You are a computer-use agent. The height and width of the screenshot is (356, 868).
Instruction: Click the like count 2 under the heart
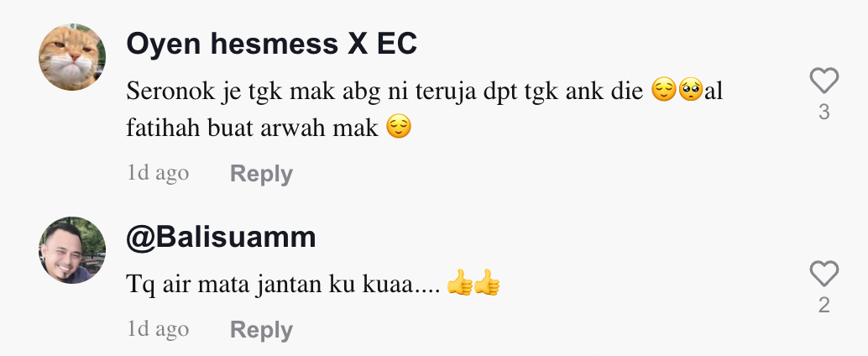click(x=824, y=305)
